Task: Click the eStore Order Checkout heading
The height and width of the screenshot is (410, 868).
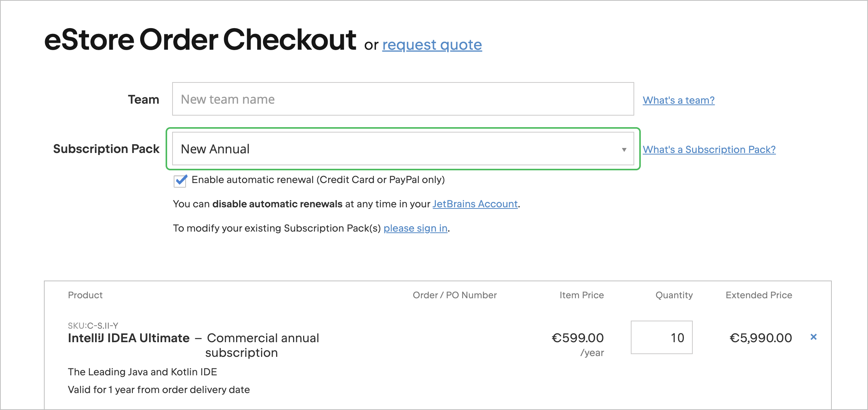Action: [x=200, y=40]
